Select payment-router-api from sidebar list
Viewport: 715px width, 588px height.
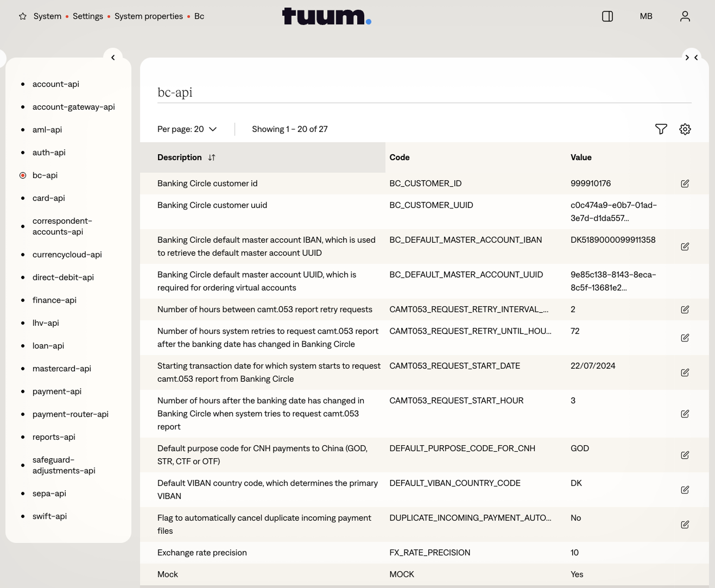[x=71, y=414]
